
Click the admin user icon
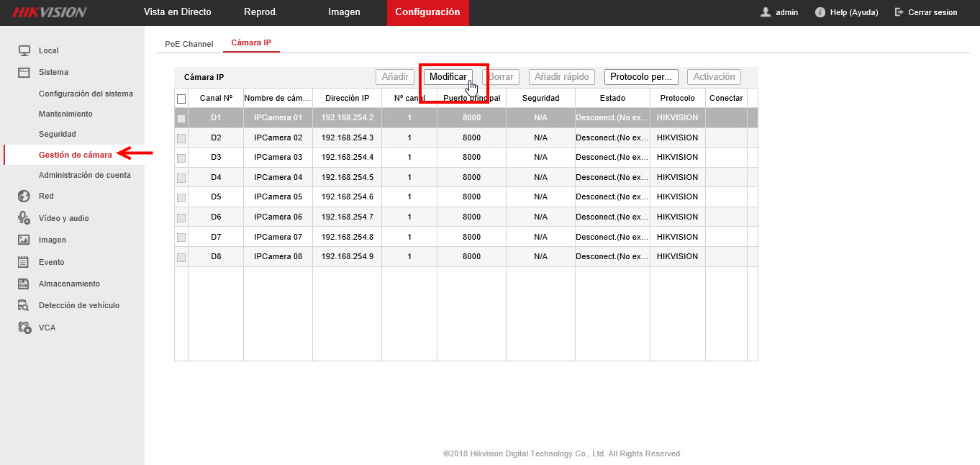click(766, 12)
